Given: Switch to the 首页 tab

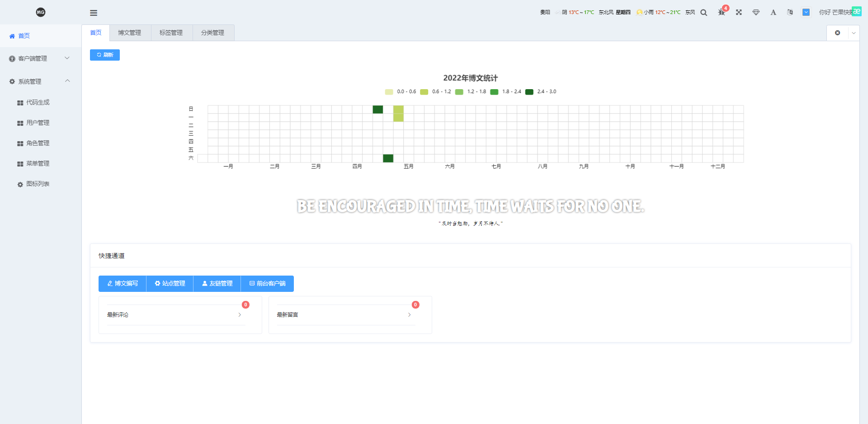Looking at the screenshot, I should pyautogui.click(x=96, y=33).
